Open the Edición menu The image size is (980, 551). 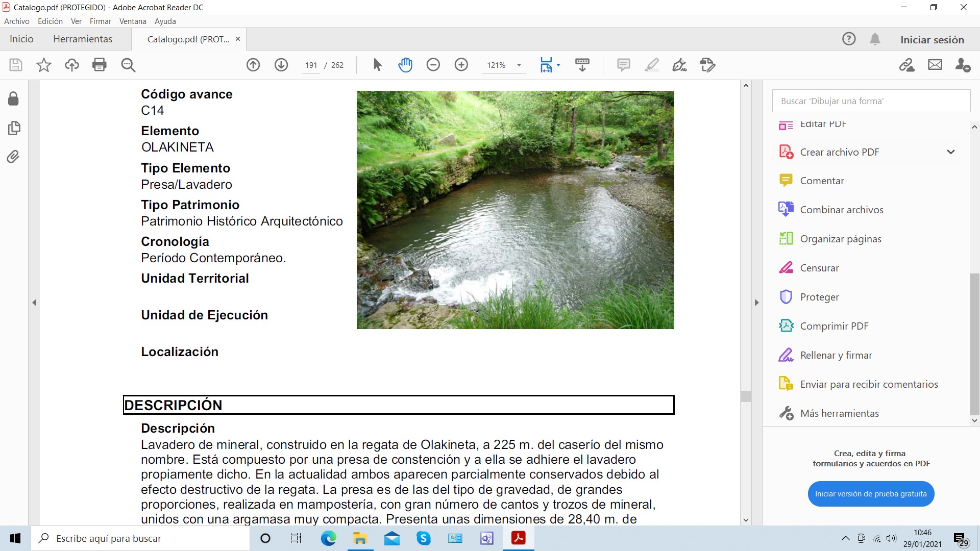pos(50,21)
